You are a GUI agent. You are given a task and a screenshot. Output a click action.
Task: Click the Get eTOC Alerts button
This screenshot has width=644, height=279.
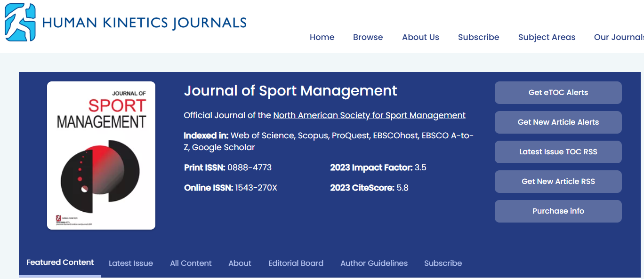coord(558,93)
